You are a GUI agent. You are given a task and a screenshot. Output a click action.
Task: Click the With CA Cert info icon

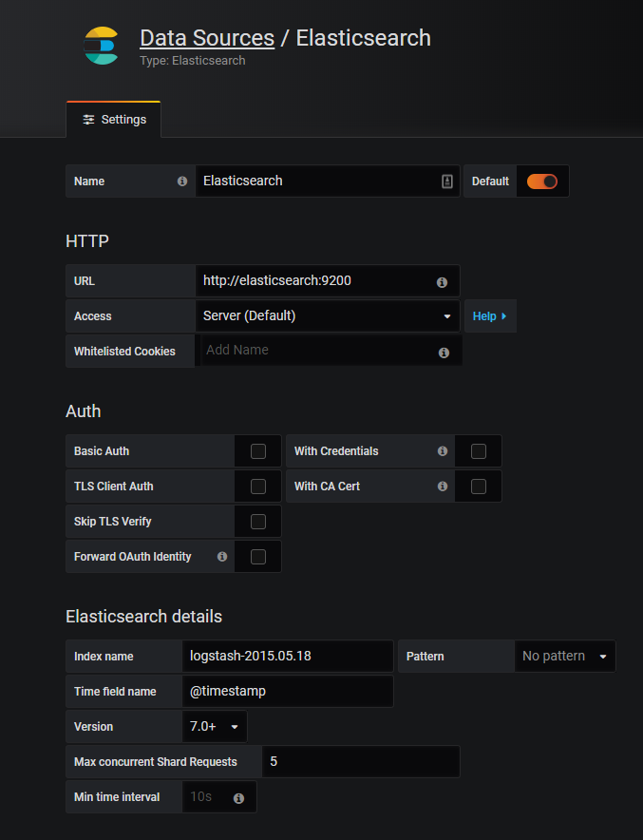tap(442, 487)
